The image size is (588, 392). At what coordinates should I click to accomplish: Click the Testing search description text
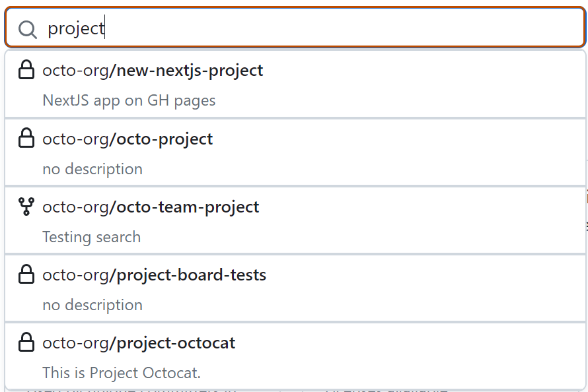click(91, 236)
